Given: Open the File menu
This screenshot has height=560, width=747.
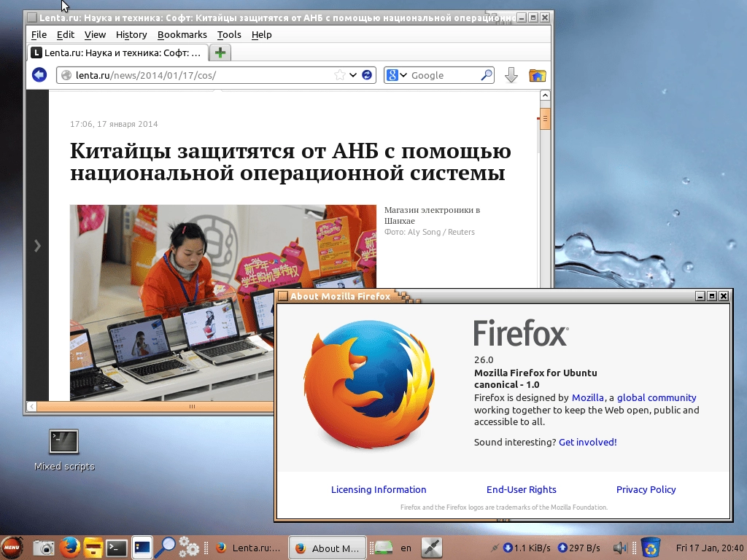Looking at the screenshot, I should 39,35.
